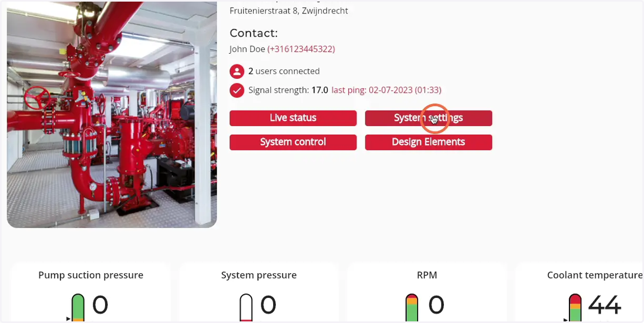This screenshot has height=323, width=644.
Task: Click the signal strength checkmark icon
Action: click(x=237, y=90)
